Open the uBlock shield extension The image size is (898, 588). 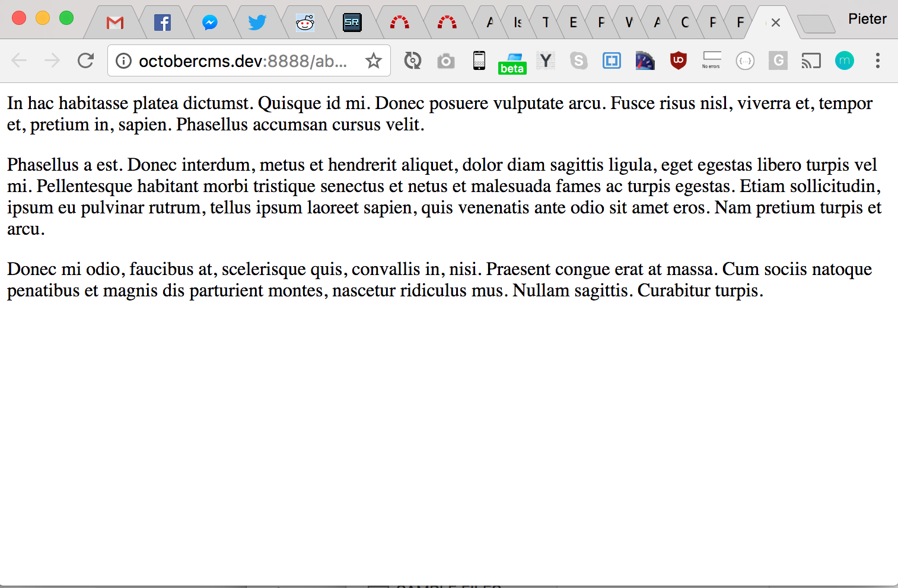click(x=679, y=60)
